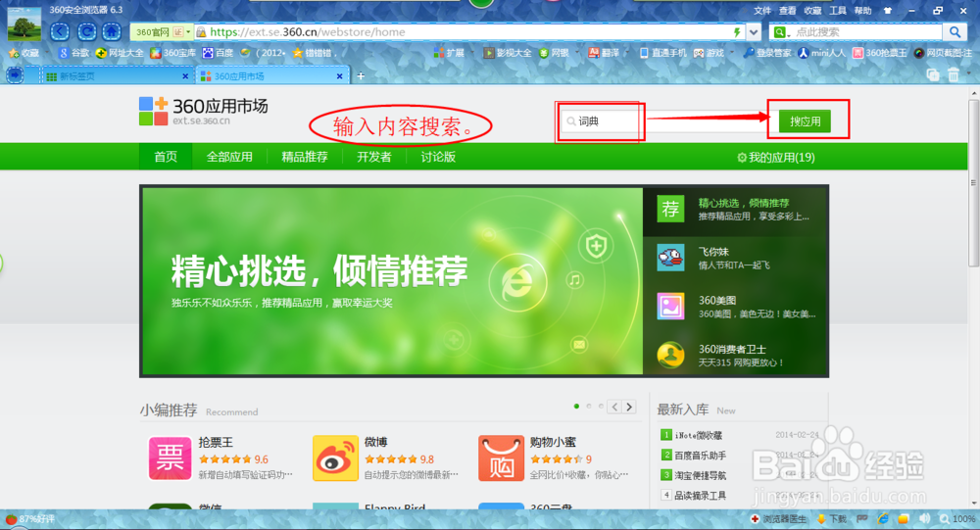Click the 搜应用 search button
Screen dimensions: 980x530
pos(805,121)
